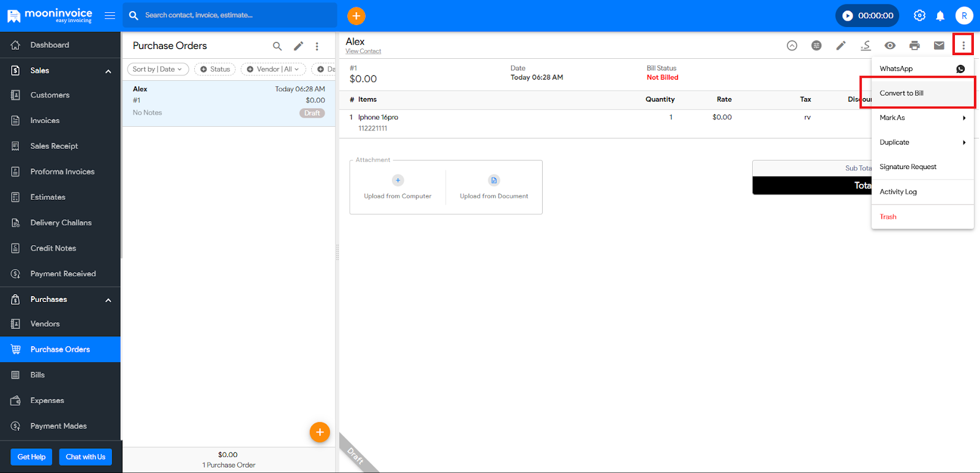Preview the purchase order with the eye icon
This screenshot has height=473, width=980.
[890, 45]
